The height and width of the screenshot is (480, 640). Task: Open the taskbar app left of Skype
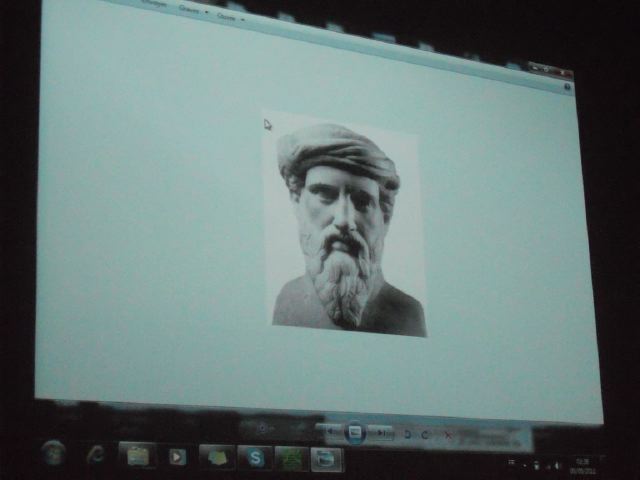coord(217,457)
